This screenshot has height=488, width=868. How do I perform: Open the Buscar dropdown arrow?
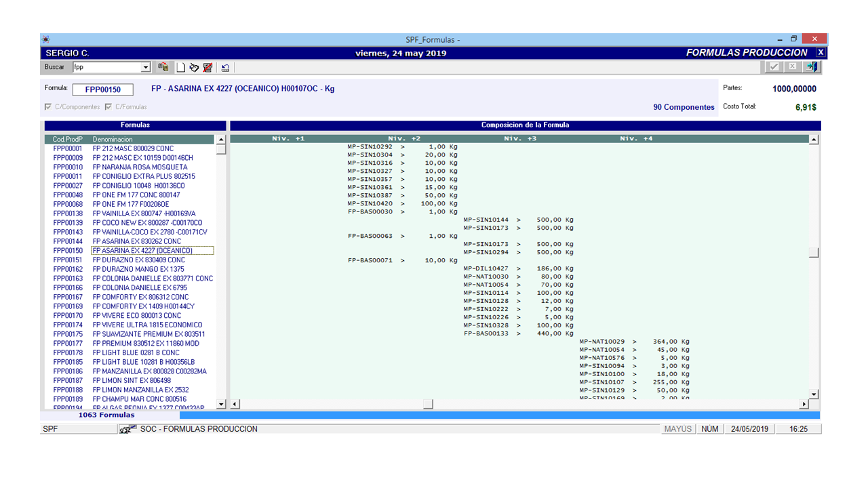point(145,67)
